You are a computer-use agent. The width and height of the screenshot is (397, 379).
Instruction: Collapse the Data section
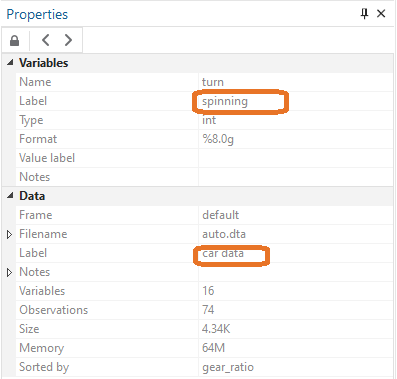coord(10,196)
